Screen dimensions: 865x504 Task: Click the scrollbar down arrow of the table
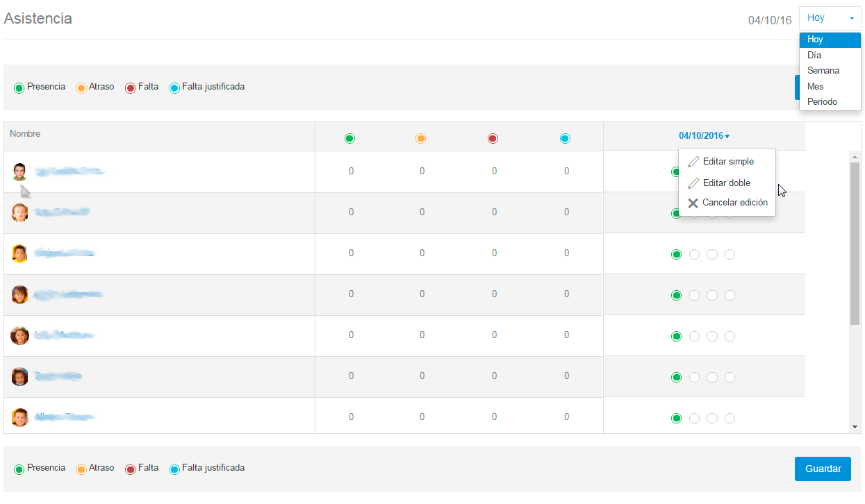point(855,427)
